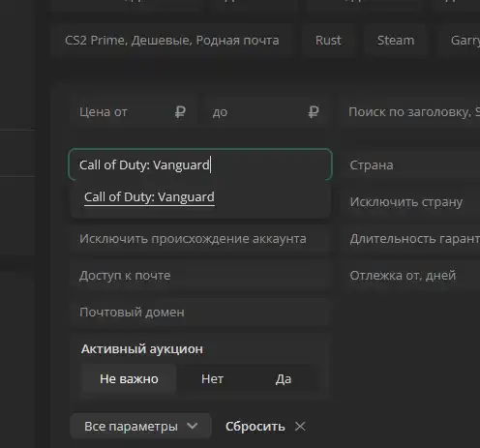Focus the Почтовый домен input field
The width and height of the screenshot is (480, 448).
(200, 313)
